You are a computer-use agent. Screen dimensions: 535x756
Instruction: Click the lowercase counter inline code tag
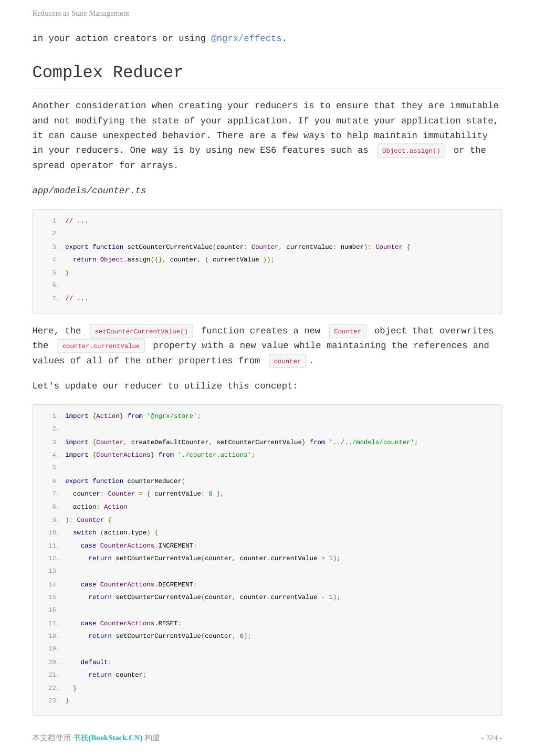(x=287, y=361)
